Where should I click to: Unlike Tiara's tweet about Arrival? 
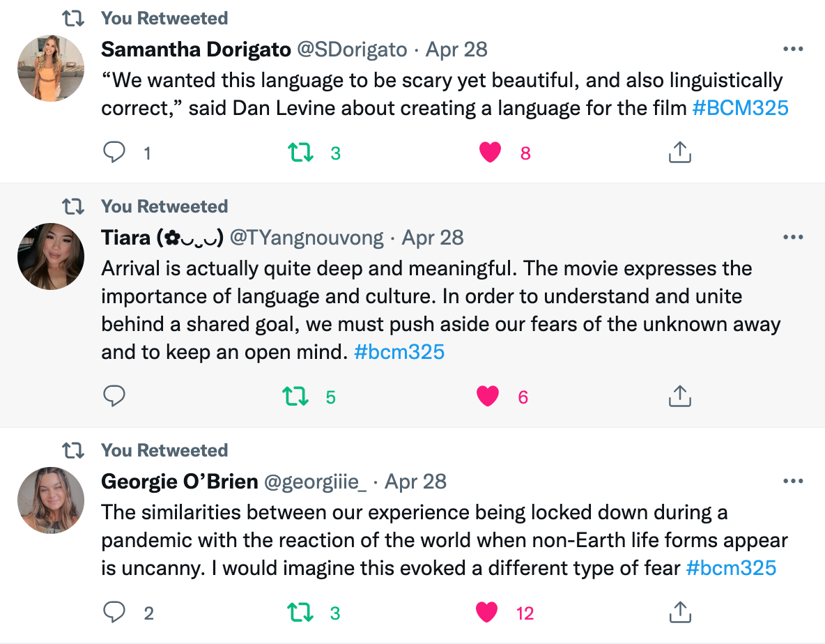488,396
